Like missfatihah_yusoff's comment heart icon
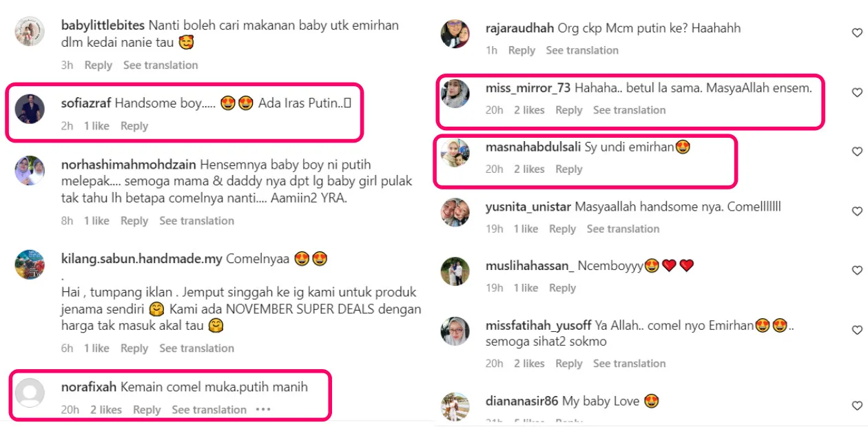The width and height of the screenshot is (868, 427). [x=857, y=329]
